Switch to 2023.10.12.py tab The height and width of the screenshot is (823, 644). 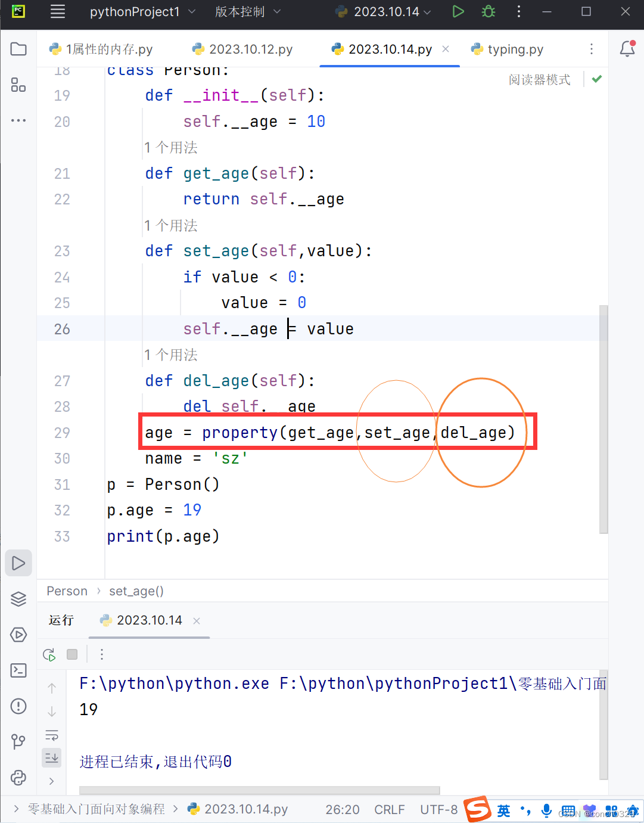coord(242,49)
